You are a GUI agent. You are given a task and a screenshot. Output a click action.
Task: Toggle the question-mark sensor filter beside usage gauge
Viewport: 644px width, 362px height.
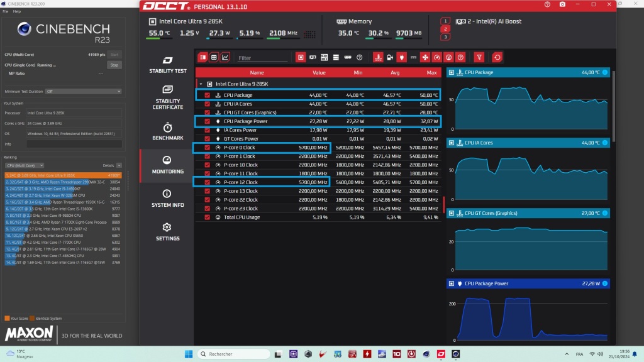460,57
